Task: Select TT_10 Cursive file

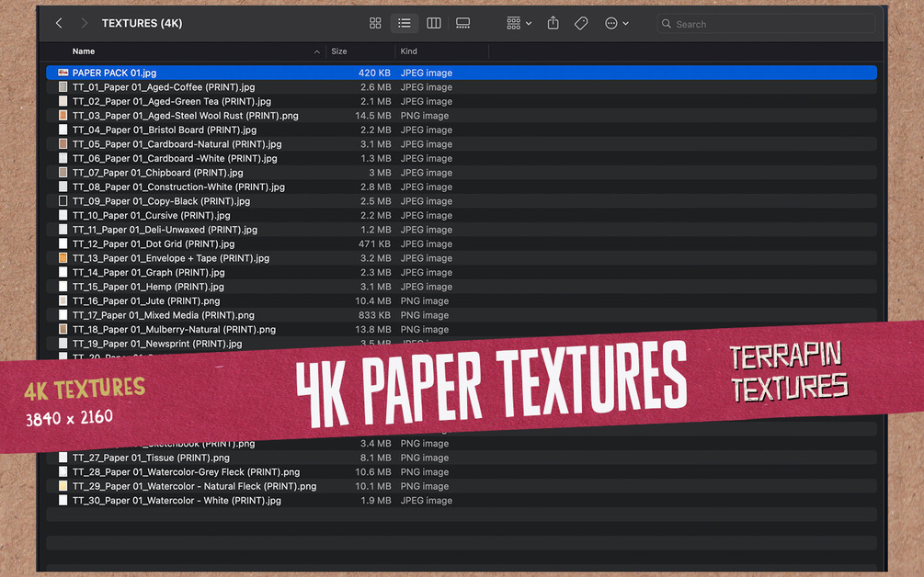Action: point(462,216)
